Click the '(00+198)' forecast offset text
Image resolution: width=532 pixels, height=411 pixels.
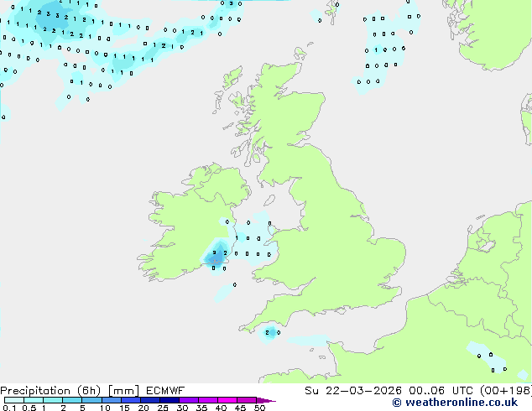[506, 391]
